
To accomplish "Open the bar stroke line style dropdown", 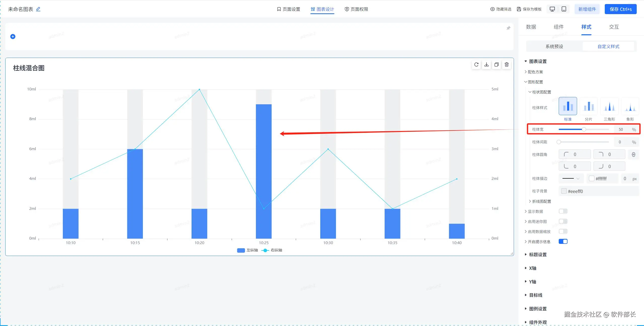I will [571, 179].
